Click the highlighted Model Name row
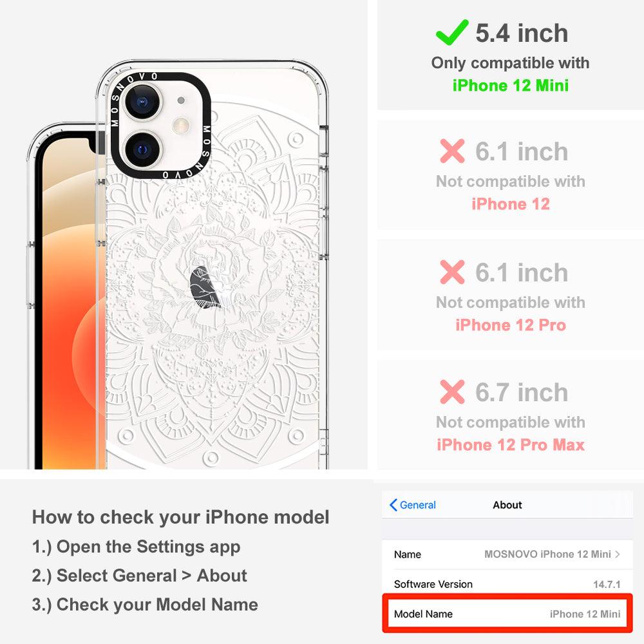The width and height of the screenshot is (644, 644). point(507,614)
